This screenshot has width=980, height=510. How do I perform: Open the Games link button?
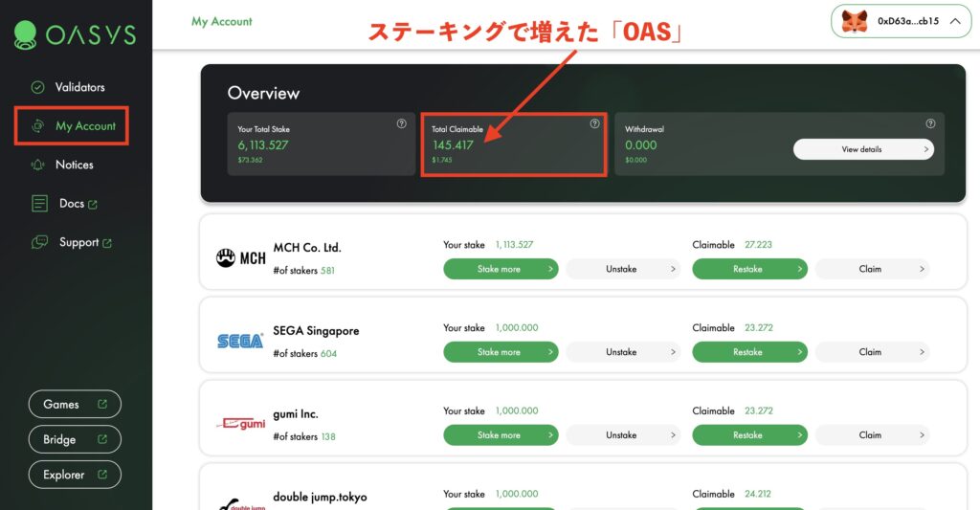tap(75, 405)
